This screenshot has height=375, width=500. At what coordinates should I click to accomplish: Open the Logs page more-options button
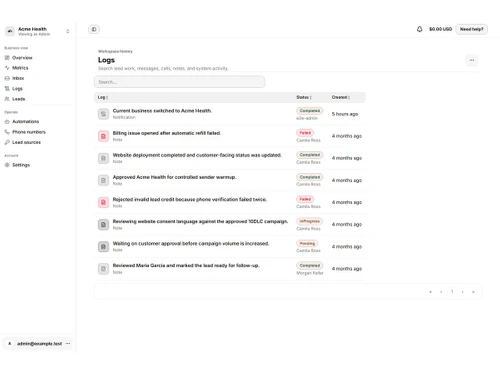(472, 60)
